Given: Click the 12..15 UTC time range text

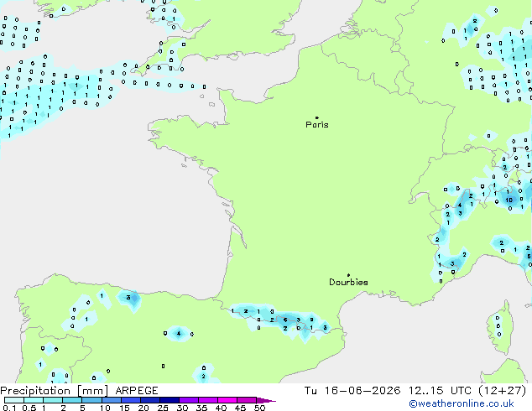Looking at the screenshot, I should [x=440, y=391].
